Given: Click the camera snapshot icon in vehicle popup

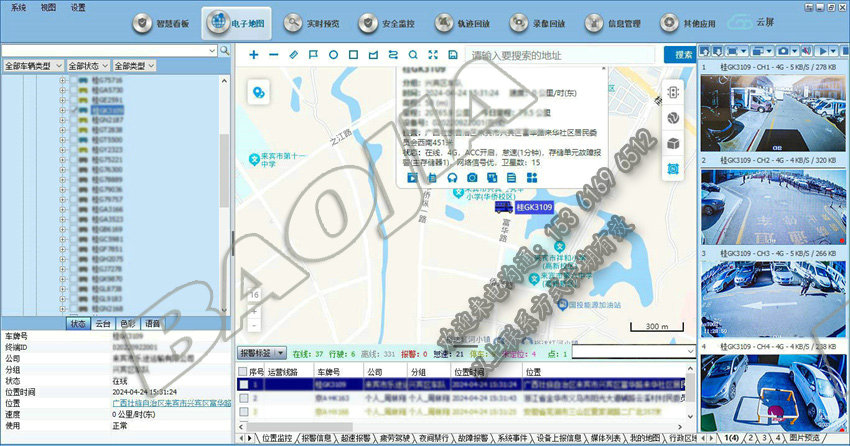Looking at the screenshot, I should tap(473, 177).
